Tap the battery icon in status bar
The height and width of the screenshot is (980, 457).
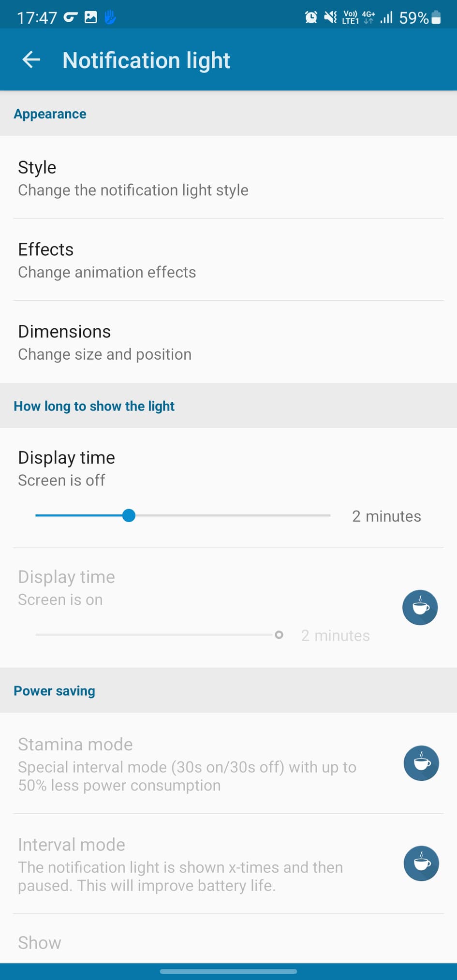tap(436, 18)
